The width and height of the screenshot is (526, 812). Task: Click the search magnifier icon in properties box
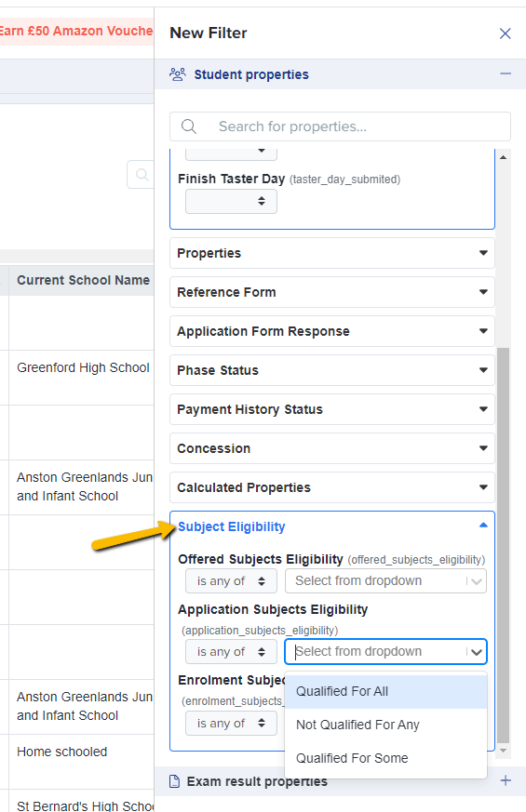point(189,126)
